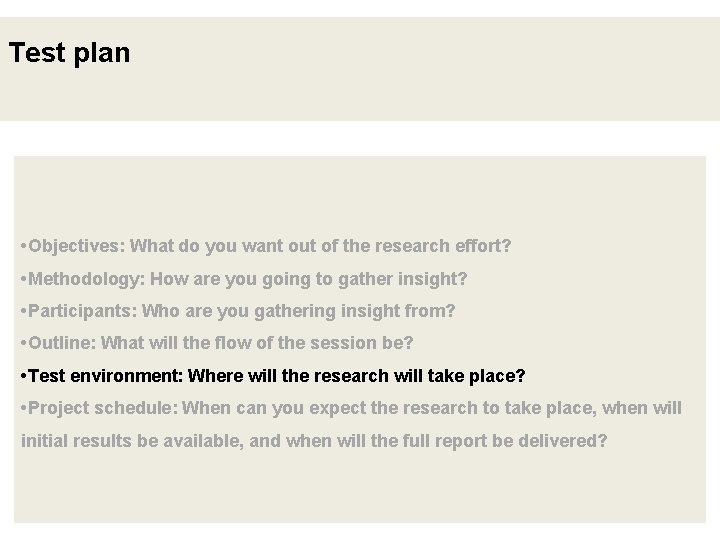Click the Project schedule bullet's first line
This screenshot has height=540, width=720.
(350, 408)
